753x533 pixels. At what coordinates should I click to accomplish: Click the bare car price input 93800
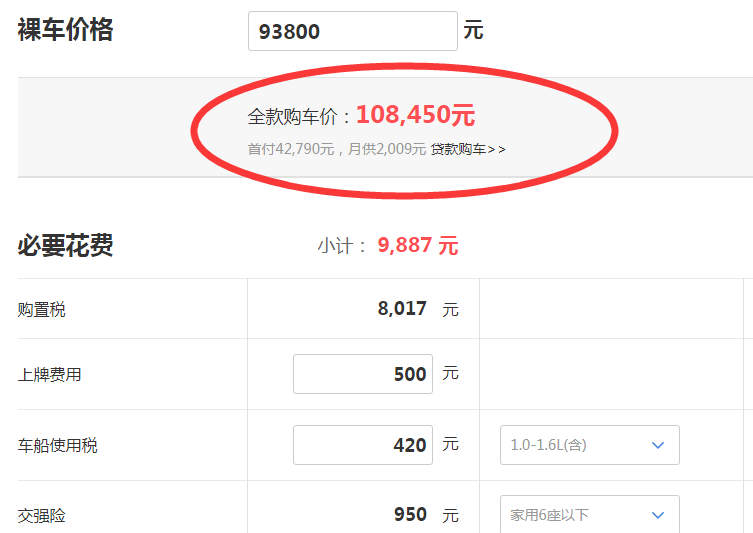coord(352,31)
